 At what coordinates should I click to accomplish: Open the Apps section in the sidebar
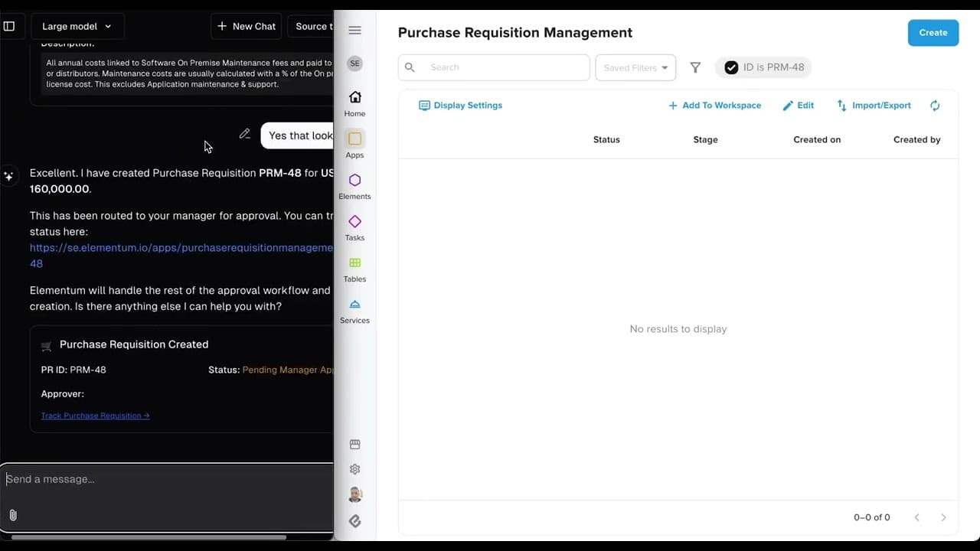(354, 143)
